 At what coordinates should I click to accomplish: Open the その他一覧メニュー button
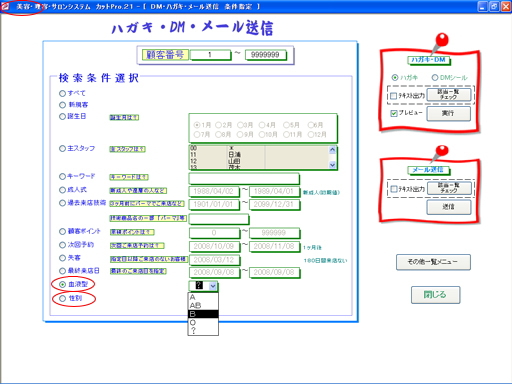point(433,262)
